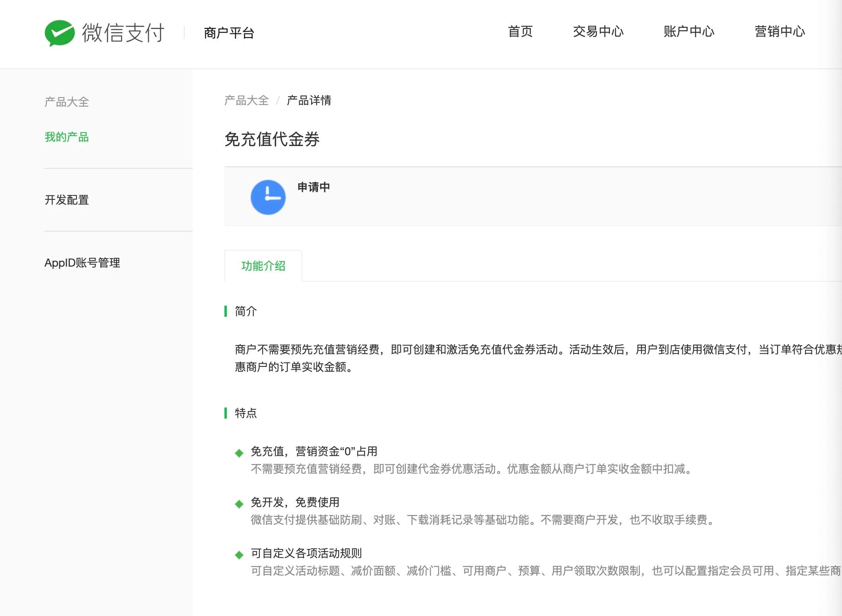Open AppID账号管理 in the sidebar
The image size is (842, 616).
tap(82, 263)
